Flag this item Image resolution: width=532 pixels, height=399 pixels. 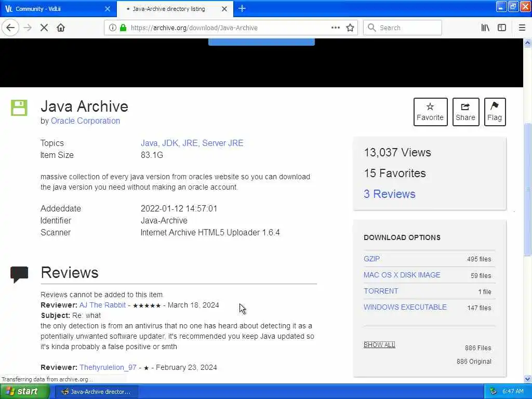495,112
